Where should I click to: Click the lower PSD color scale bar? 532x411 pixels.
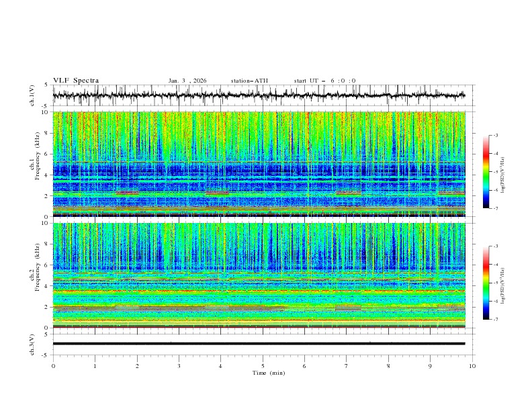pos(486,283)
